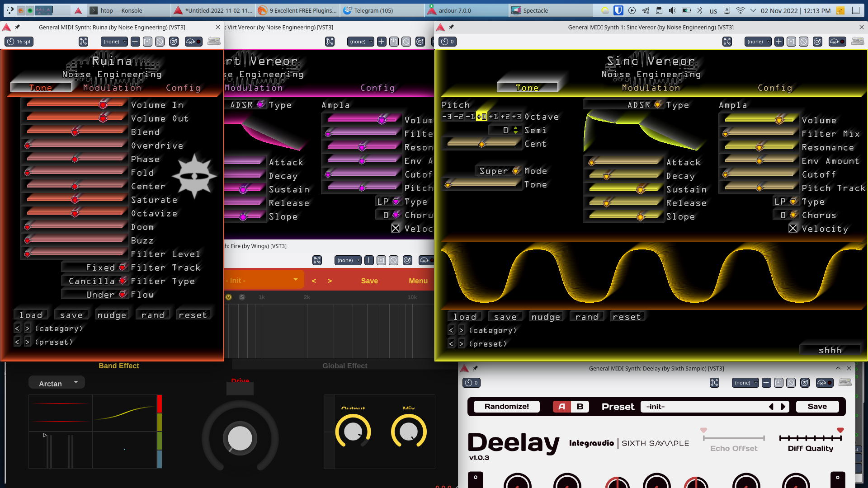The width and height of the screenshot is (868, 488).
Task: Expand the Arctan distortion type dropdown
Action: tap(57, 383)
